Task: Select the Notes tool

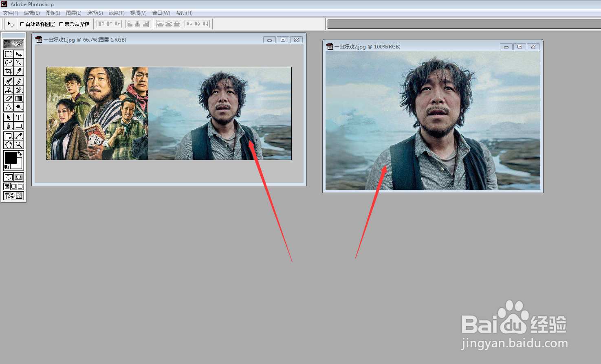Action: 9,136
